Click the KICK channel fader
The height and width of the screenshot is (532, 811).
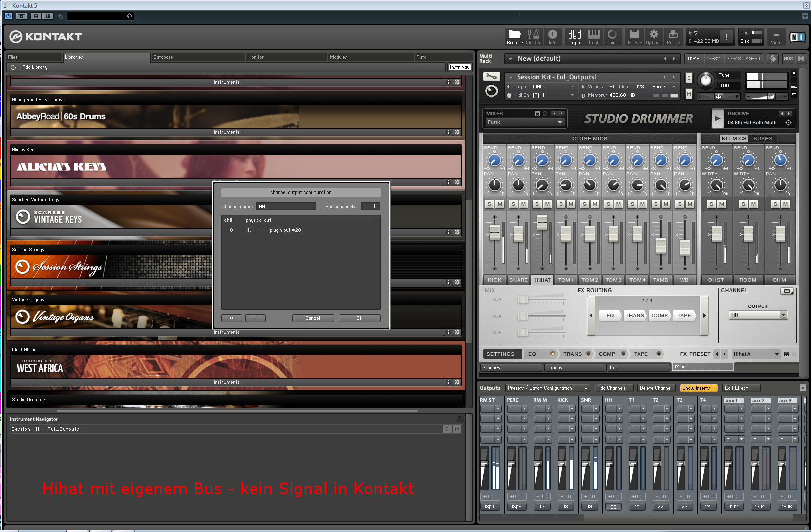(494, 232)
